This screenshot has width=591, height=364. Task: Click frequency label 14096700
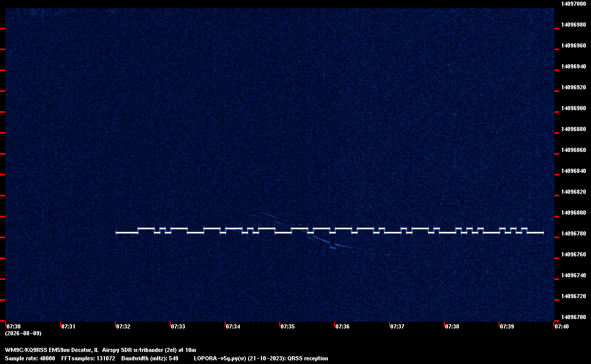(574, 317)
